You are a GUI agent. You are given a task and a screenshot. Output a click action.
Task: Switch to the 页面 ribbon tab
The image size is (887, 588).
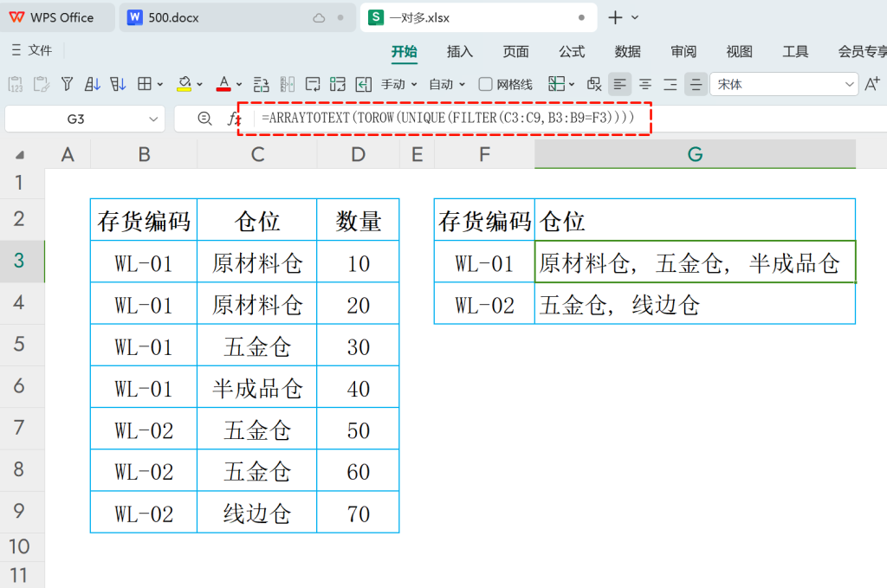point(516,51)
